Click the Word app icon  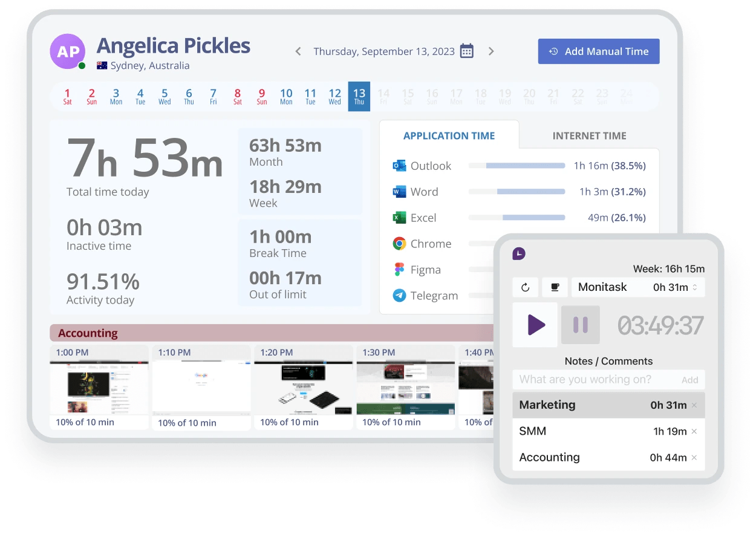coord(399,192)
